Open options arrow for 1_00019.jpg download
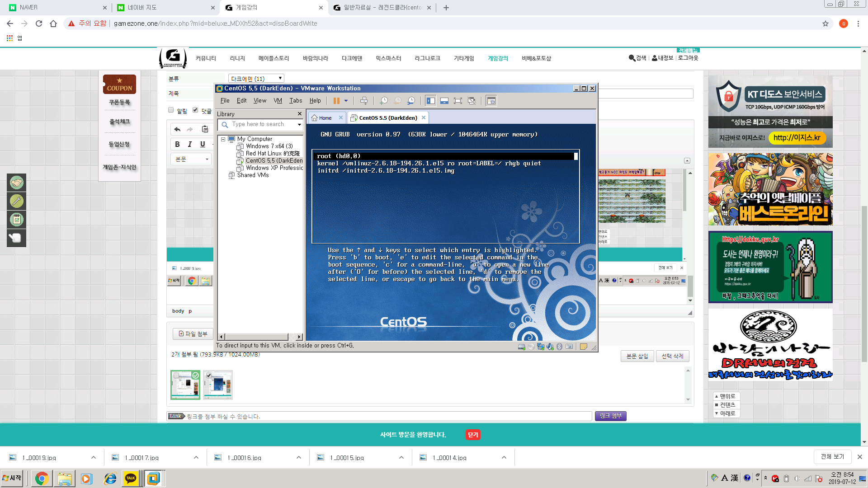Image resolution: width=868 pixels, height=488 pixels. click(93, 457)
